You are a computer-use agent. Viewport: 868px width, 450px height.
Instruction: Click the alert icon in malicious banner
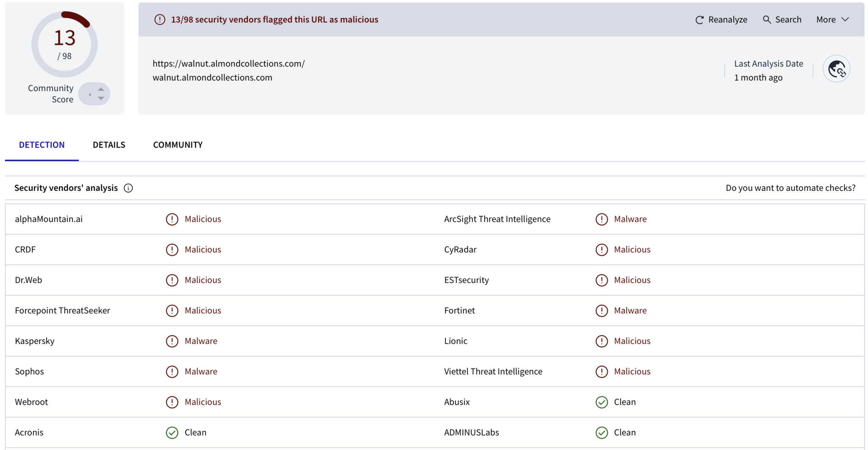click(160, 20)
